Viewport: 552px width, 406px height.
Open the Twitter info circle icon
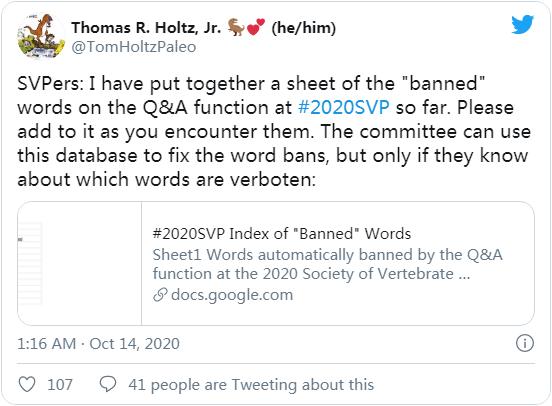[x=525, y=343]
